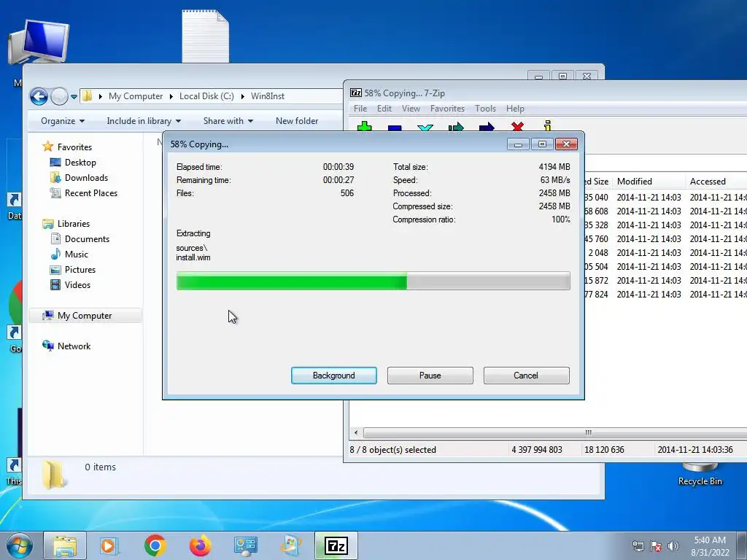
Task: Open Music library in the sidebar
Action: [76, 254]
